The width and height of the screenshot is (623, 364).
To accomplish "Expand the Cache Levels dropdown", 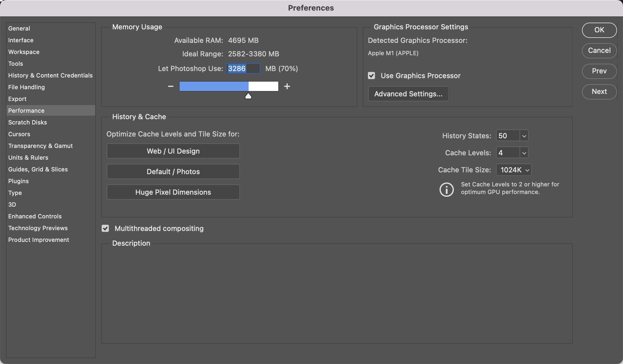I will tap(524, 153).
